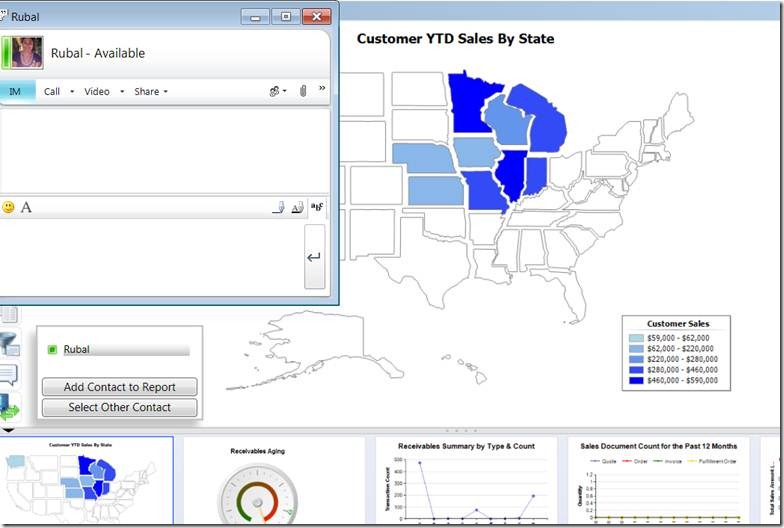Minimize the Rubal chat window
Viewport: 784px width, 528px height.
(255, 16)
